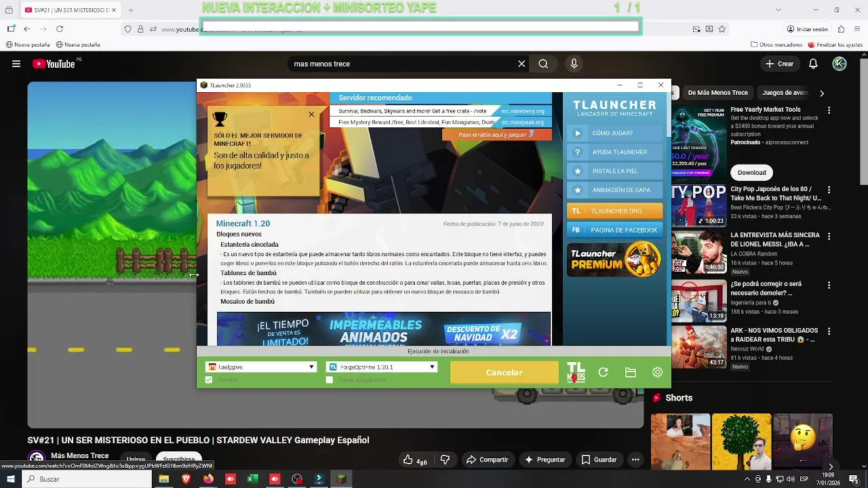Open the City Pop Japonés thumbnail

pyautogui.click(x=698, y=205)
